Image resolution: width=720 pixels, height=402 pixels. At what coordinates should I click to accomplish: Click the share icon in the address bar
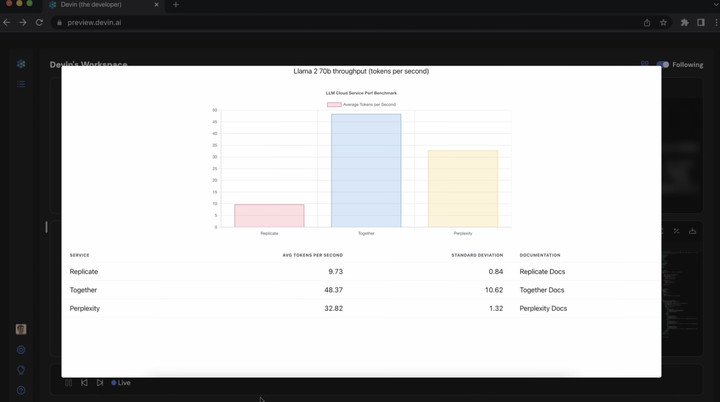(647, 22)
